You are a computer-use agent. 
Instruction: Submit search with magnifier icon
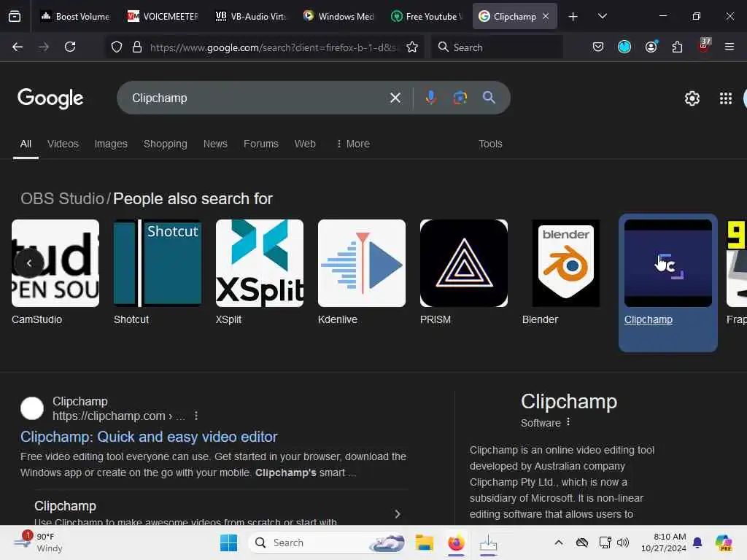tap(489, 98)
